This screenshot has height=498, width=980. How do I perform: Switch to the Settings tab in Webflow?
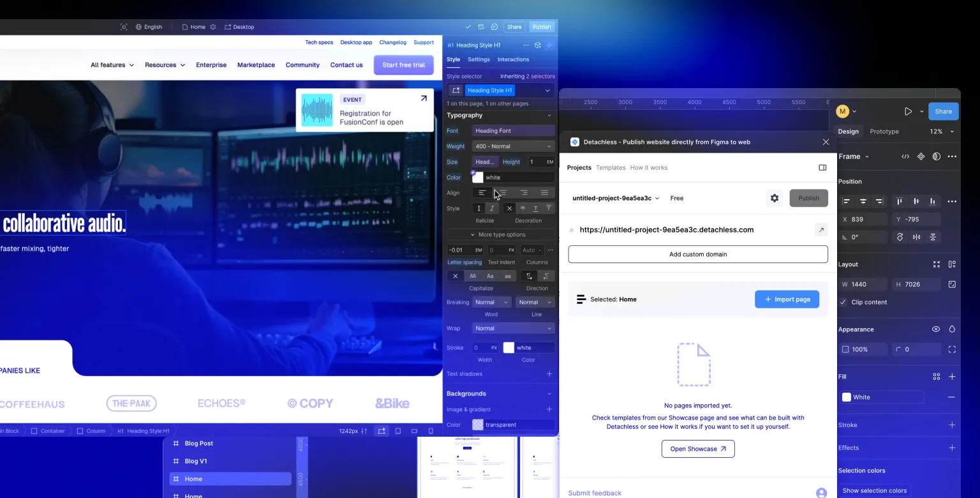(x=479, y=59)
